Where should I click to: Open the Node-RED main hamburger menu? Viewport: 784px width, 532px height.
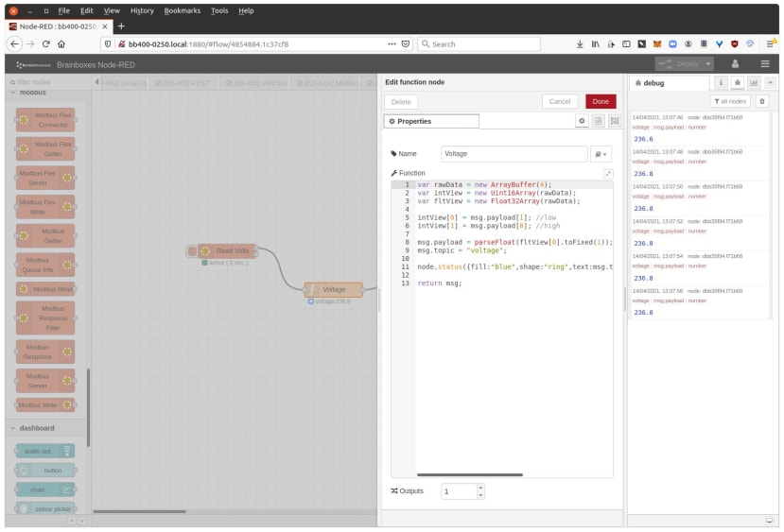[x=765, y=64]
